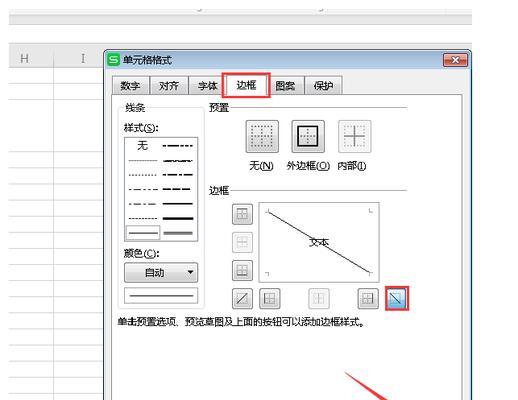Add the diagonal down border highlighted red
The height and width of the screenshot is (400, 518).
click(x=397, y=299)
